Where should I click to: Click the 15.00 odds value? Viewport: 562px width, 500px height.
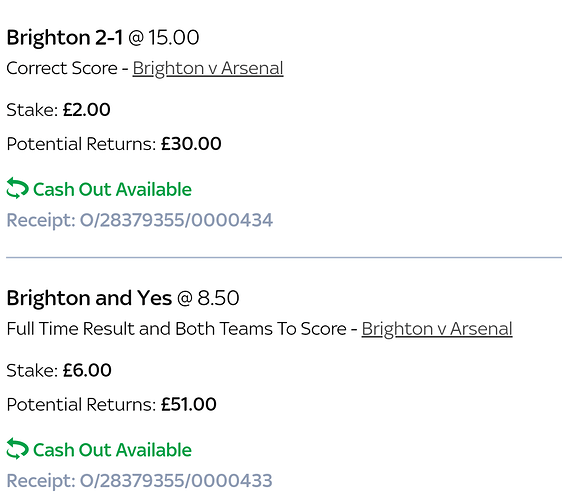click(173, 38)
